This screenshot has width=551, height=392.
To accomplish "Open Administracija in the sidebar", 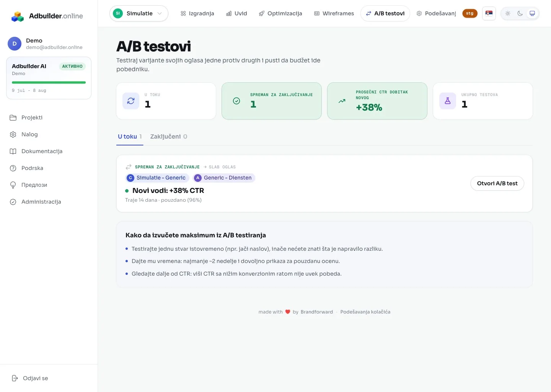I will [x=49, y=202].
